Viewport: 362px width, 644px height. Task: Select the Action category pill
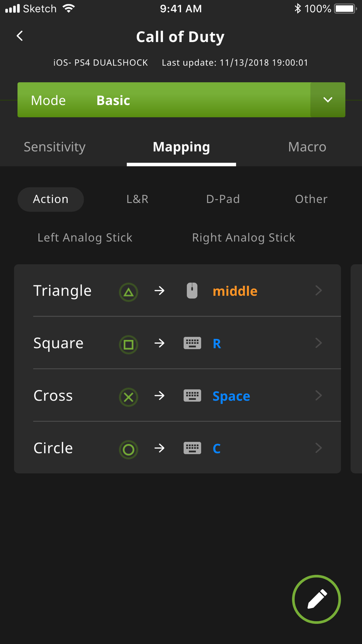(51, 199)
